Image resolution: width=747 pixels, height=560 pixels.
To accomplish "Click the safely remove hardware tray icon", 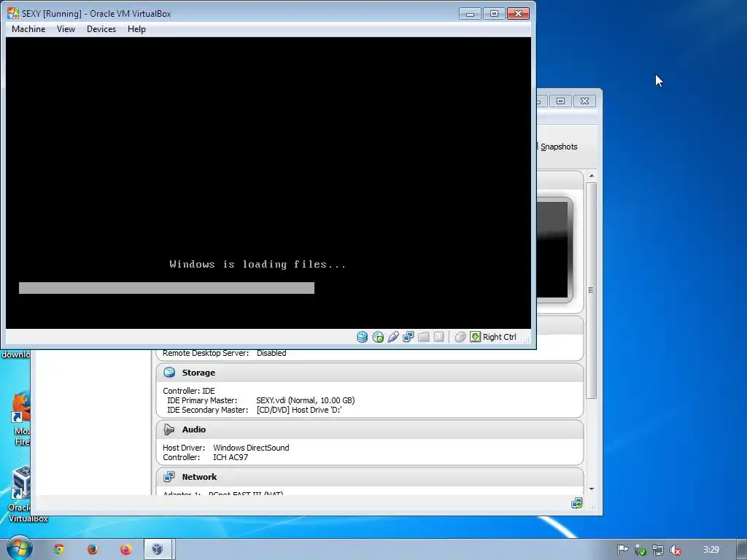I will point(640,550).
